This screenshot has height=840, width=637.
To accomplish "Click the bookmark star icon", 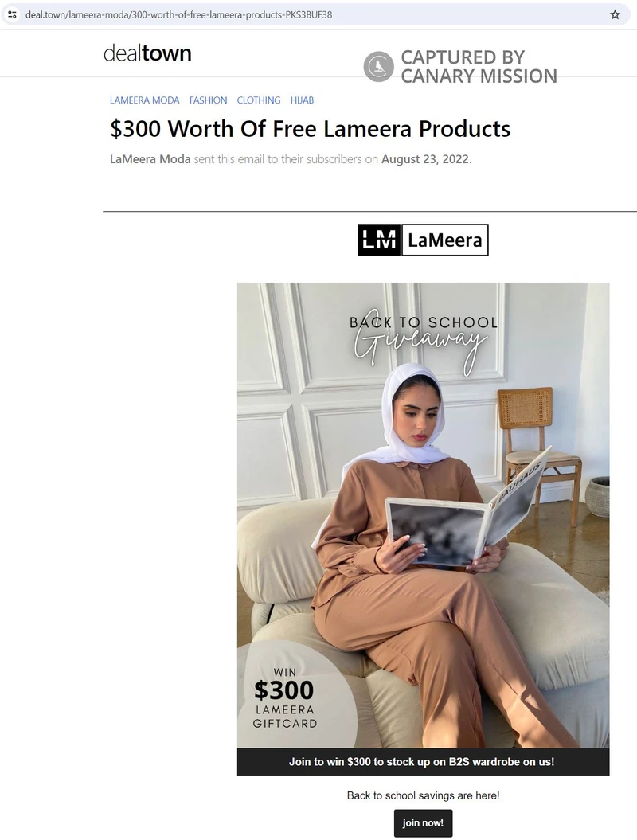I will 615,14.
